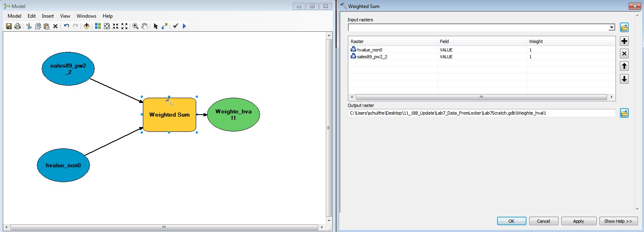Print the model diagram
The height and width of the screenshot is (232, 644).
tap(18, 26)
